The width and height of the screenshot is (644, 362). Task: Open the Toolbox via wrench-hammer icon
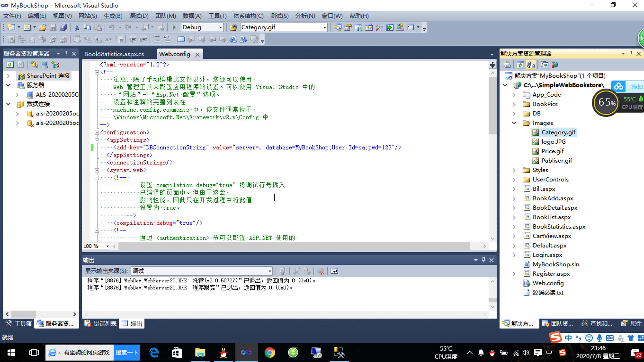point(379,27)
